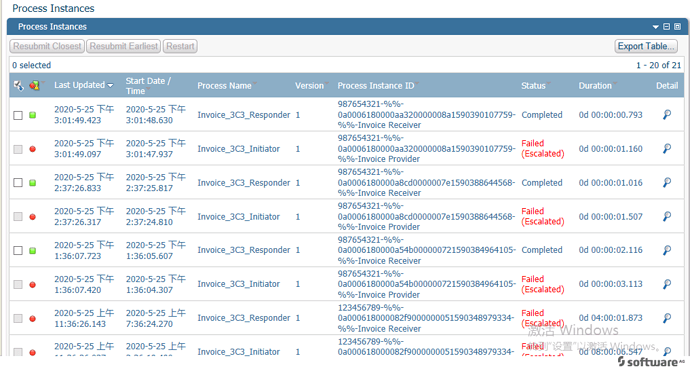The height and width of the screenshot is (369, 690).
Task: Click the Resubmit Earliest button
Action: (x=124, y=46)
